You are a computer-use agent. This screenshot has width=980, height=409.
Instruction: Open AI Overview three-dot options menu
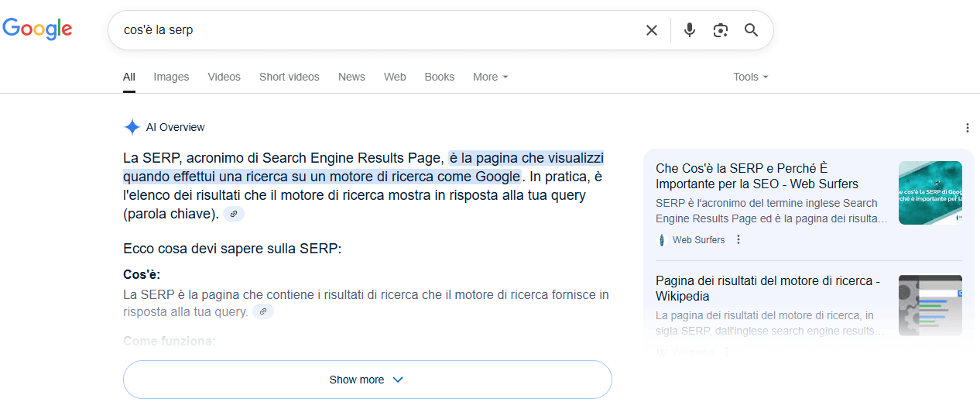tap(967, 128)
